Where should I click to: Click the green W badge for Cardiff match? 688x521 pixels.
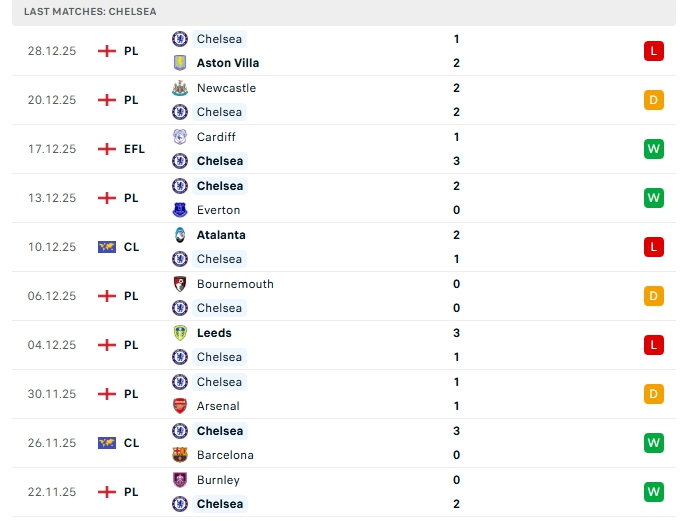[x=654, y=149]
